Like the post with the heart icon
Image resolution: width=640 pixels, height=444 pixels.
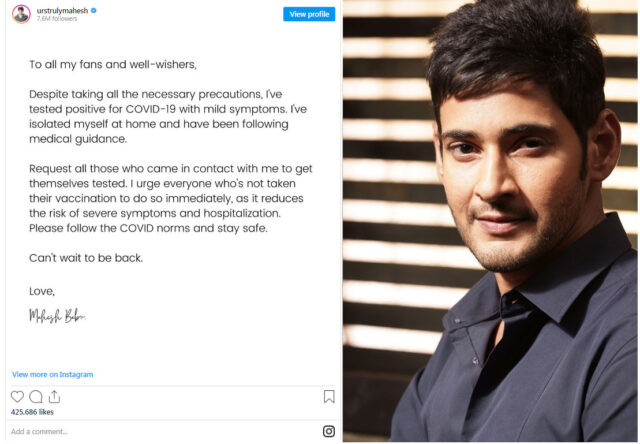coord(17,396)
